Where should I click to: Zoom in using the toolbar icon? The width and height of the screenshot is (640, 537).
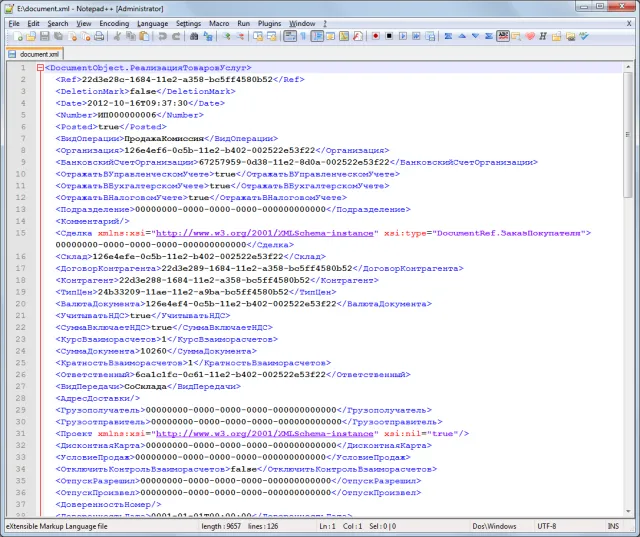click(x=226, y=36)
